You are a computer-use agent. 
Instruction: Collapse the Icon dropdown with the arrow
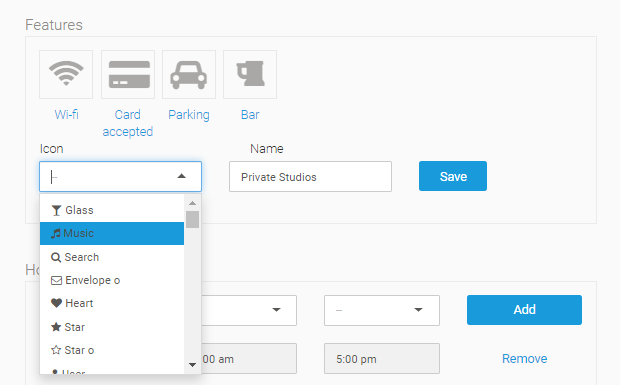point(181,176)
